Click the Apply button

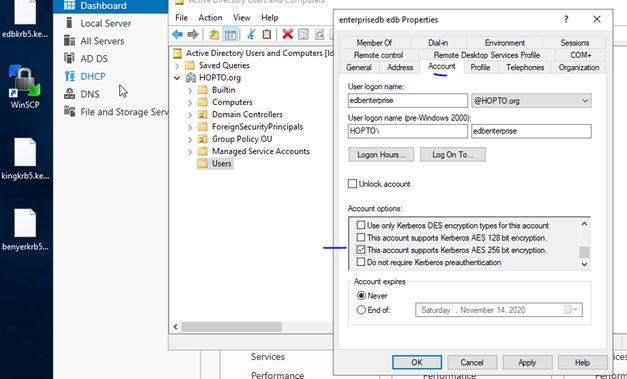pos(527,362)
